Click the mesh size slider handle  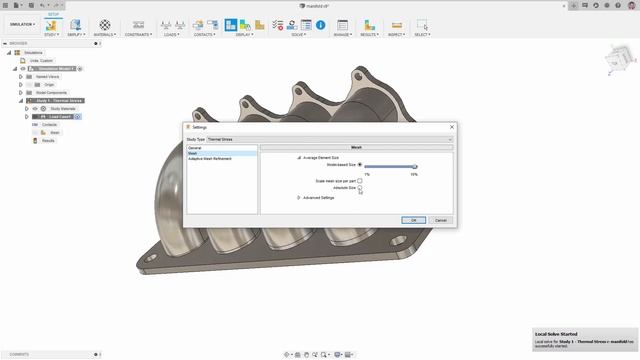point(415,167)
